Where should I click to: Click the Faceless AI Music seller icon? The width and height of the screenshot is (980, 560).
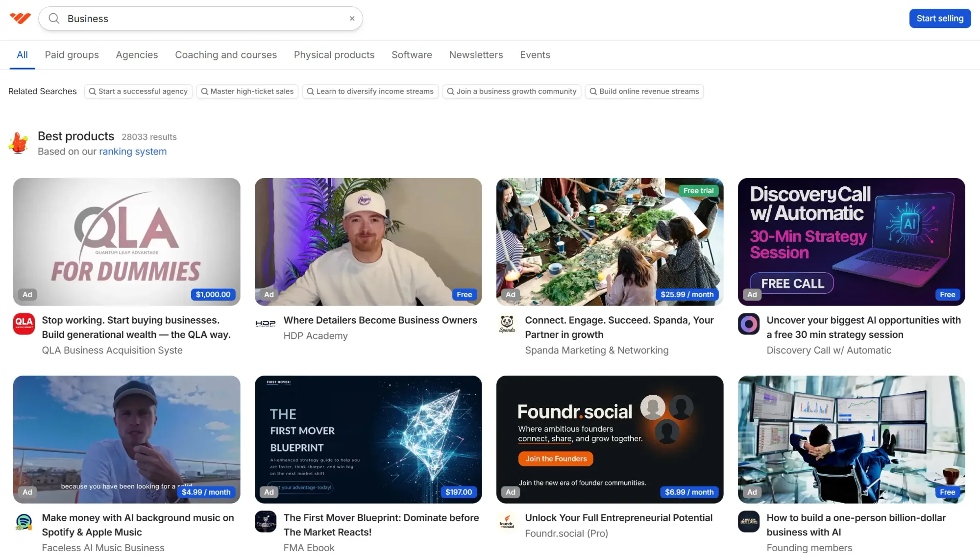point(24,522)
